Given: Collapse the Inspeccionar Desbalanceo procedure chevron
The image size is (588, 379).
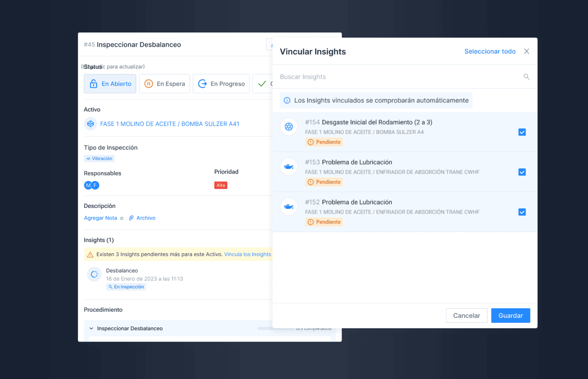Looking at the screenshot, I should [x=91, y=328].
